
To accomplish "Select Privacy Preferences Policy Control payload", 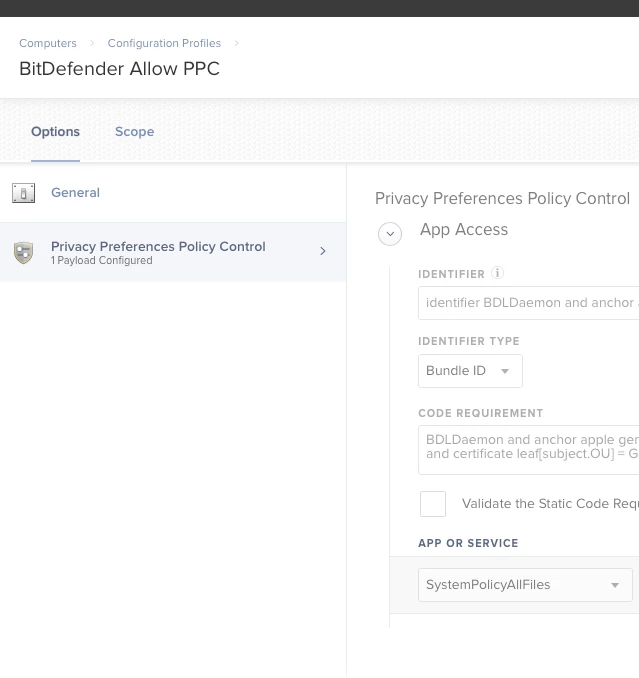I will (x=173, y=253).
